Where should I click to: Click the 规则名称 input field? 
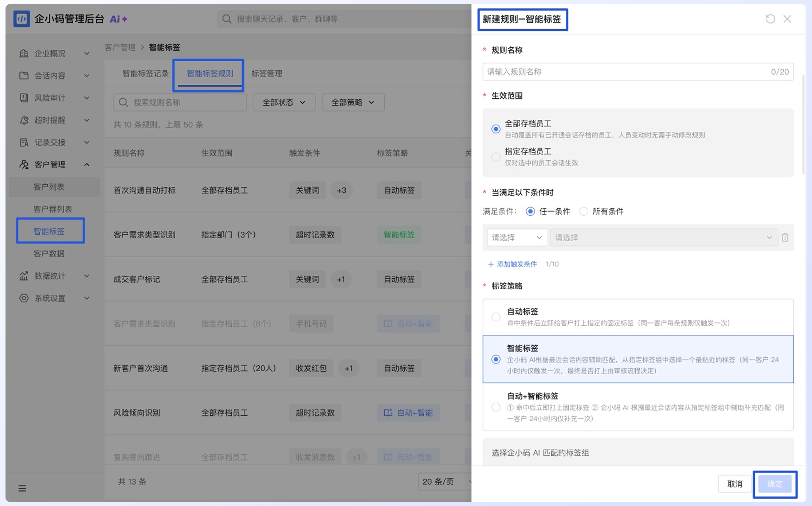[638, 72]
